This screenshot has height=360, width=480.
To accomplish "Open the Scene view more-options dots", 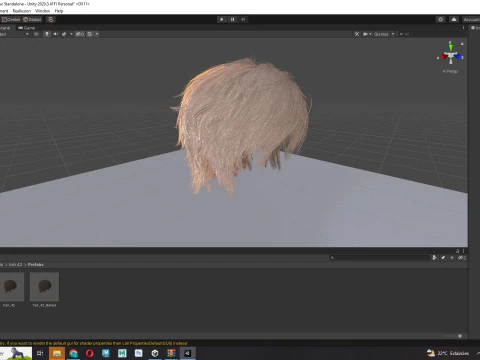I will 463,28.
